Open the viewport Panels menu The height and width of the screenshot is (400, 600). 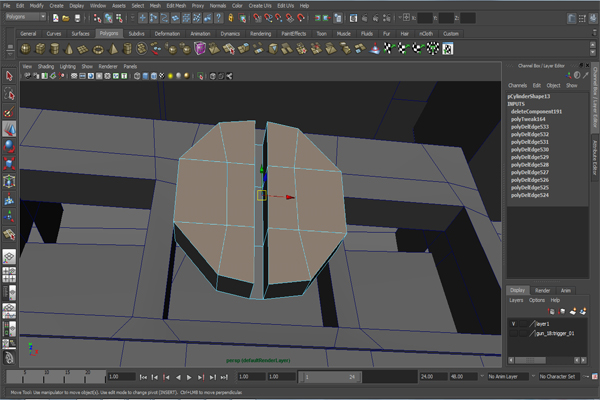pos(130,66)
